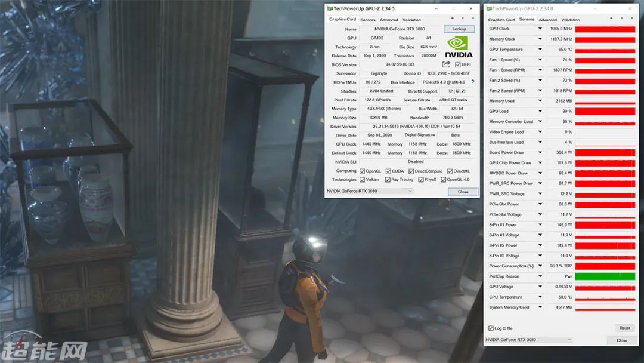644x363 pixels.
Task: Switch to Advanced tab in left window
Action: click(x=389, y=20)
